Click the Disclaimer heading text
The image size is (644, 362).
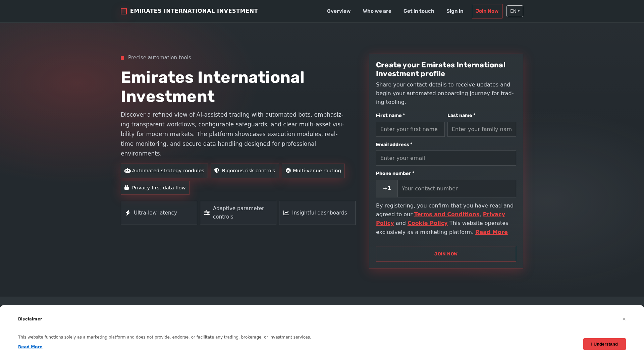(30, 319)
